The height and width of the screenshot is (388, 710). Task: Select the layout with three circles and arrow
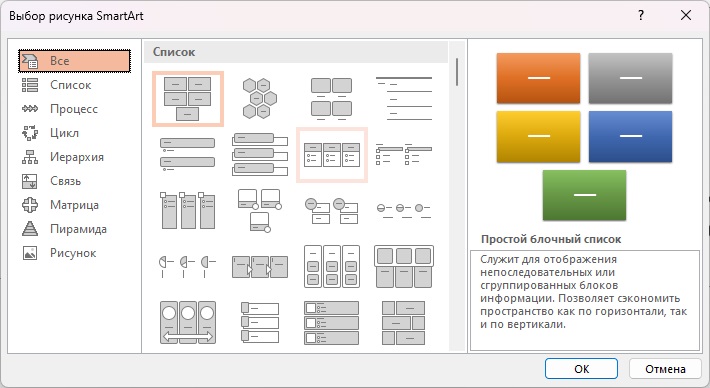187,322
